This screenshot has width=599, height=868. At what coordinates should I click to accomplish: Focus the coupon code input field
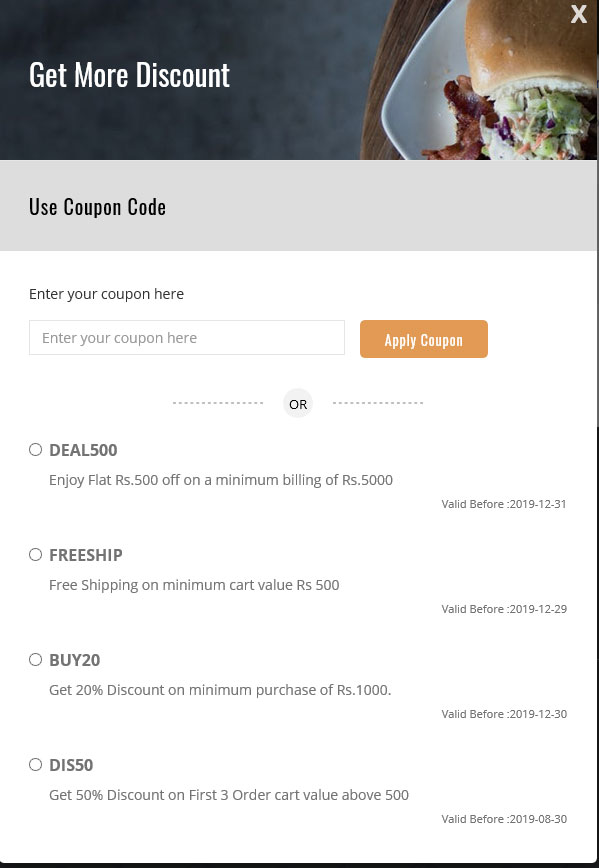[x=187, y=338]
